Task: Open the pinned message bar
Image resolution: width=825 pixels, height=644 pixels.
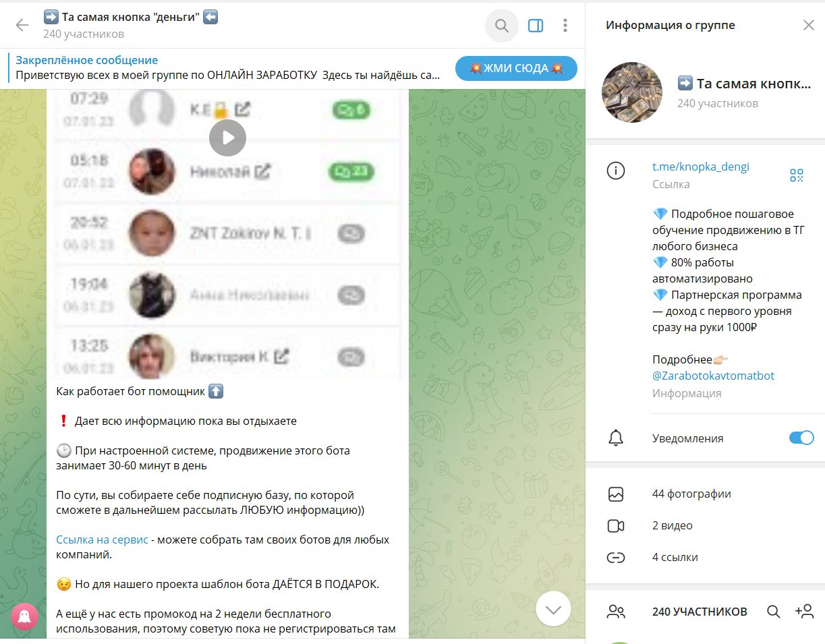Action: click(x=228, y=68)
